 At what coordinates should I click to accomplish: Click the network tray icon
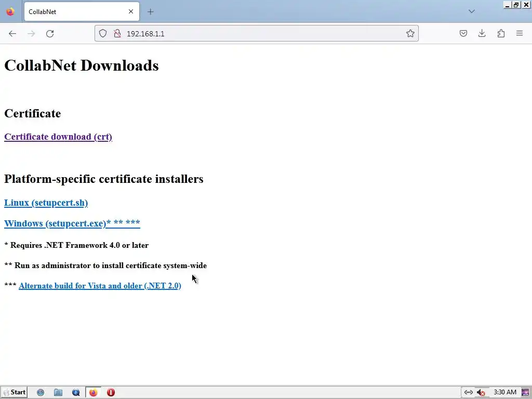click(469, 392)
